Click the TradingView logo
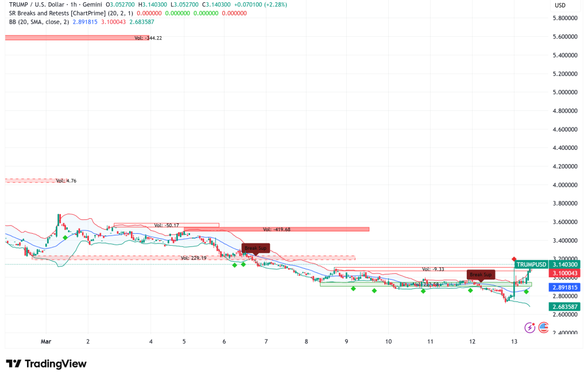The width and height of the screenshot is (588, 379). coord(46,363)
